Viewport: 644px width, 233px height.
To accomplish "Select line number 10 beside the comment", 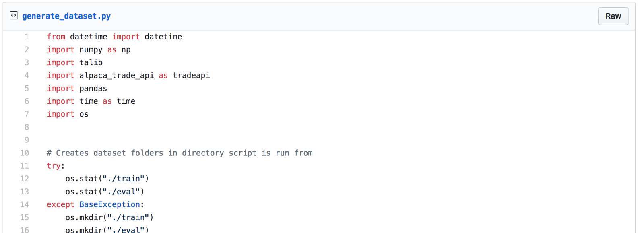I will 25,153.
